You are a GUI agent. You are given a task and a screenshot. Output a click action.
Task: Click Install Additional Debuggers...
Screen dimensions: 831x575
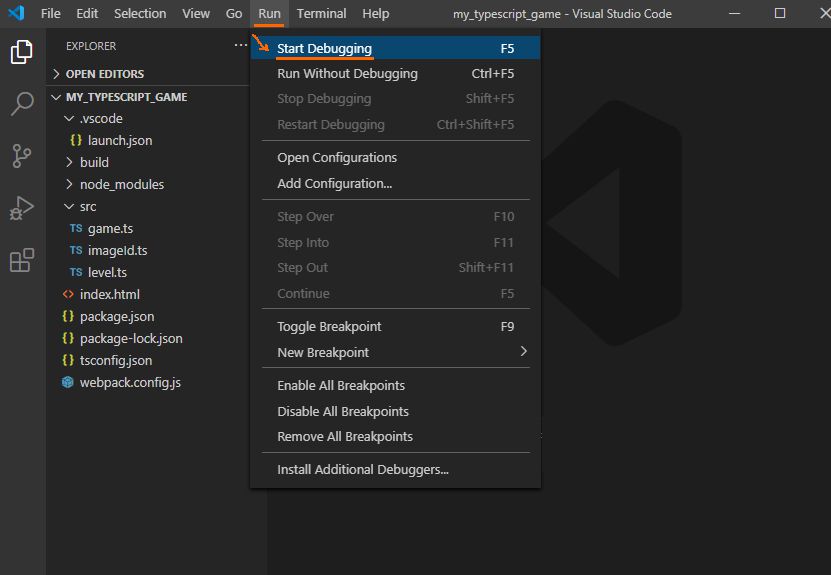362,470
